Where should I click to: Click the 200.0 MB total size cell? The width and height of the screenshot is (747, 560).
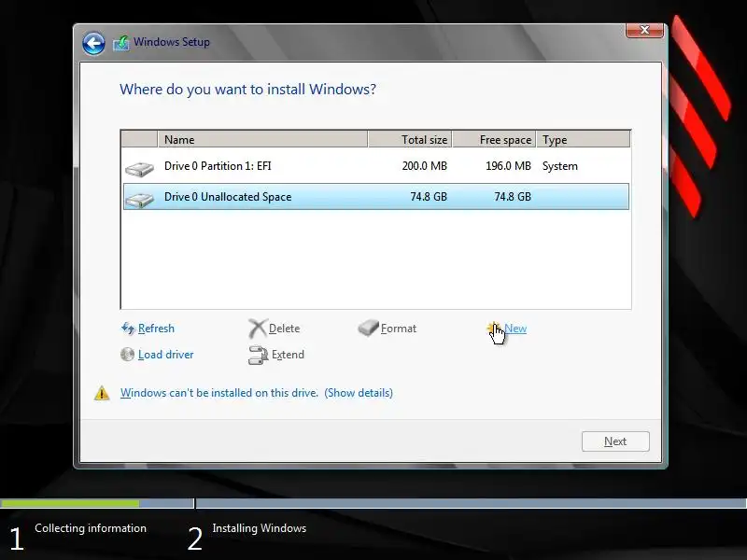tap(424, 166)
